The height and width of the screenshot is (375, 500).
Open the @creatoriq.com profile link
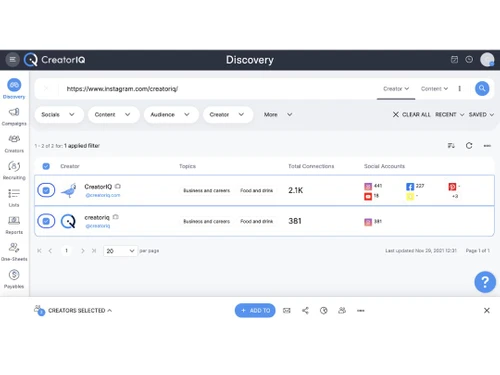point(103,195)
